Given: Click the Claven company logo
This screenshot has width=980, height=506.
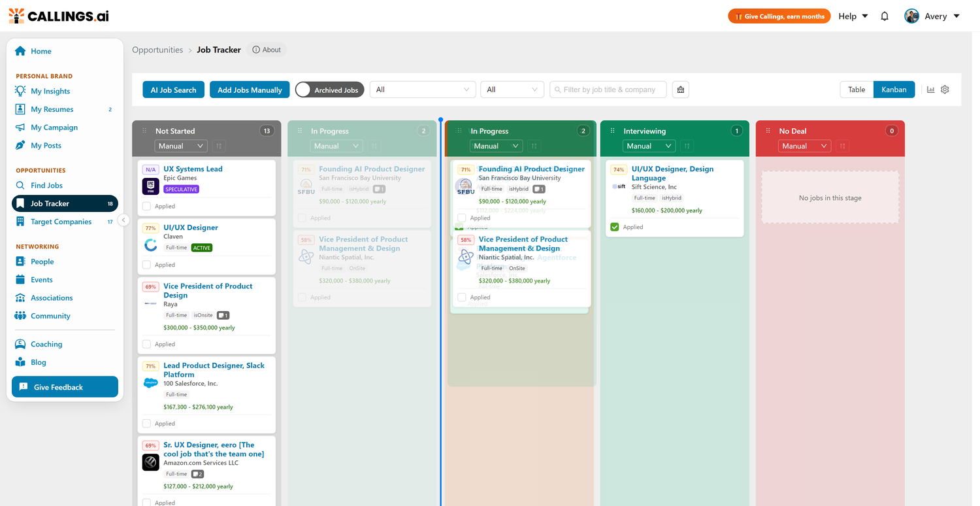Looking at the screenshot, I should (x=151, y=245).
